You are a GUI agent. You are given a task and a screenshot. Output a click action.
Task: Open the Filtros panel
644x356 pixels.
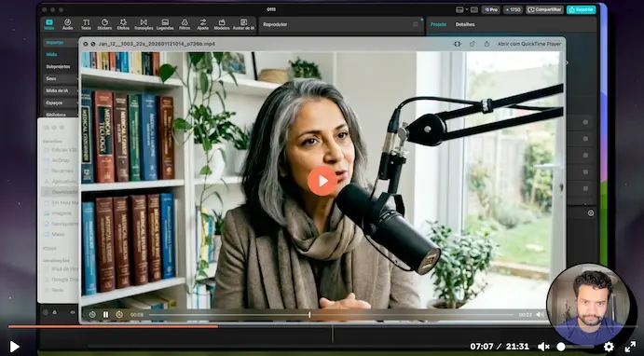pos(185,24)
